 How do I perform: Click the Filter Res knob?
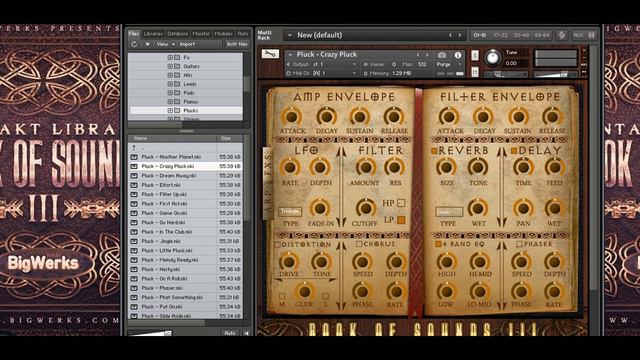pyautogui.click(x=394, y=167)
